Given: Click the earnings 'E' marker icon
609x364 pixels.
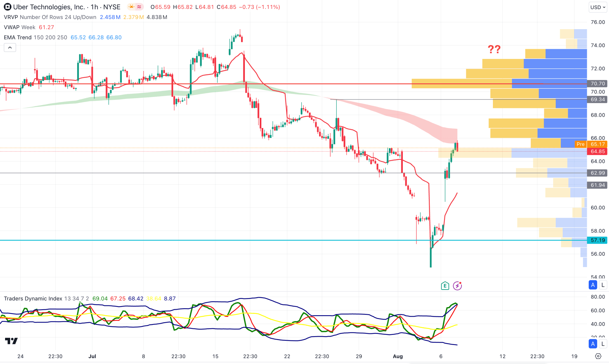Looking at the screenshot, I should 445,286.
